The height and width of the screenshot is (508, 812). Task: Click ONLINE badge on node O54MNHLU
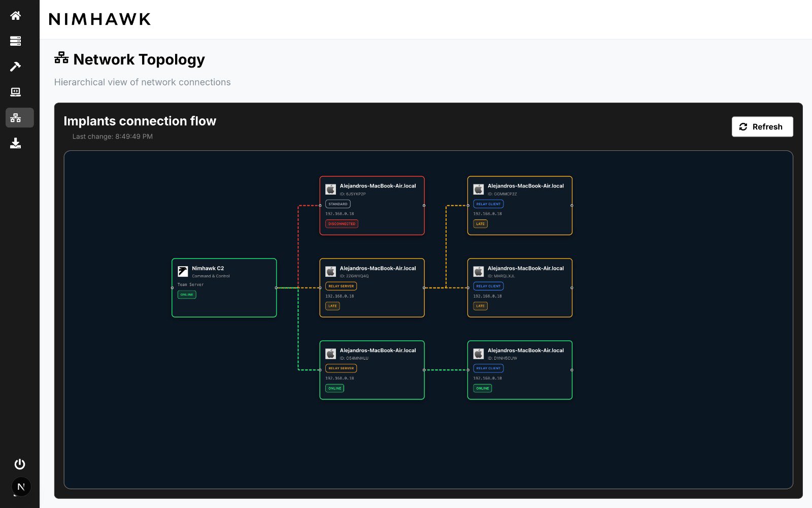(x=334, y=388)
